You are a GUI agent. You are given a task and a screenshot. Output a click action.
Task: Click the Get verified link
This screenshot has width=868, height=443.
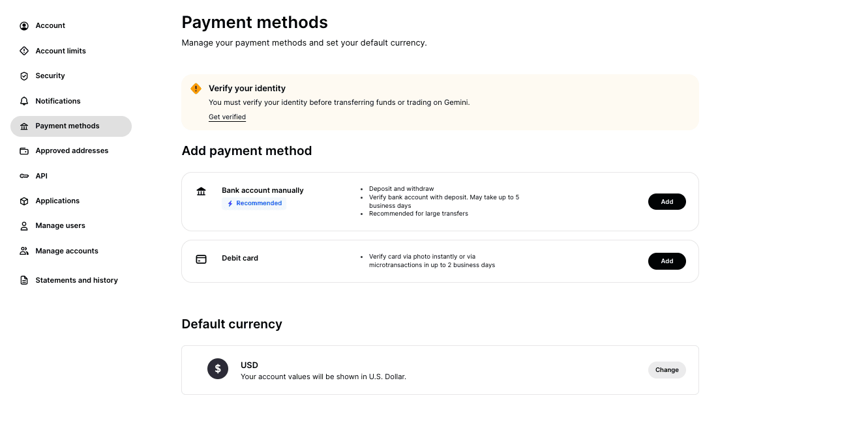(227, 117)
